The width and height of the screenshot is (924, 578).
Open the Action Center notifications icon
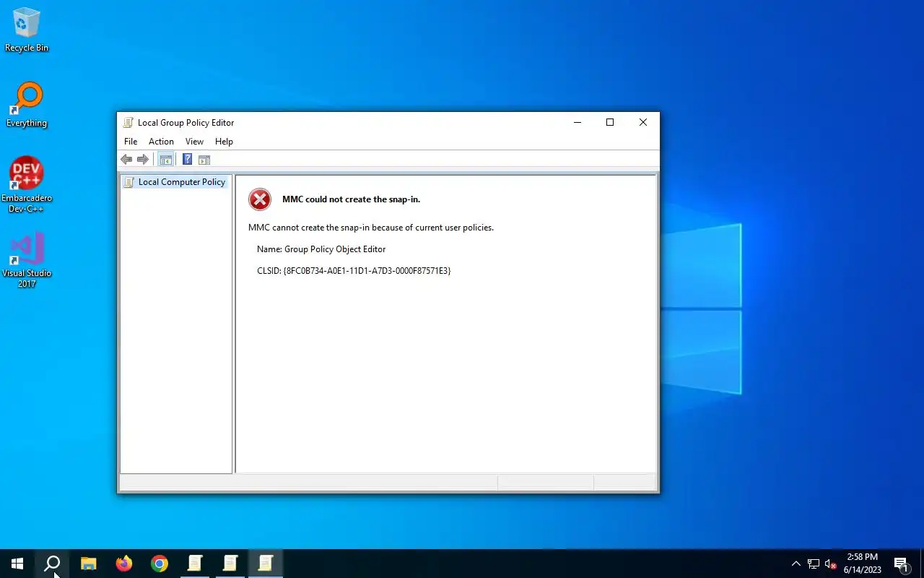(x=901, y=564)
